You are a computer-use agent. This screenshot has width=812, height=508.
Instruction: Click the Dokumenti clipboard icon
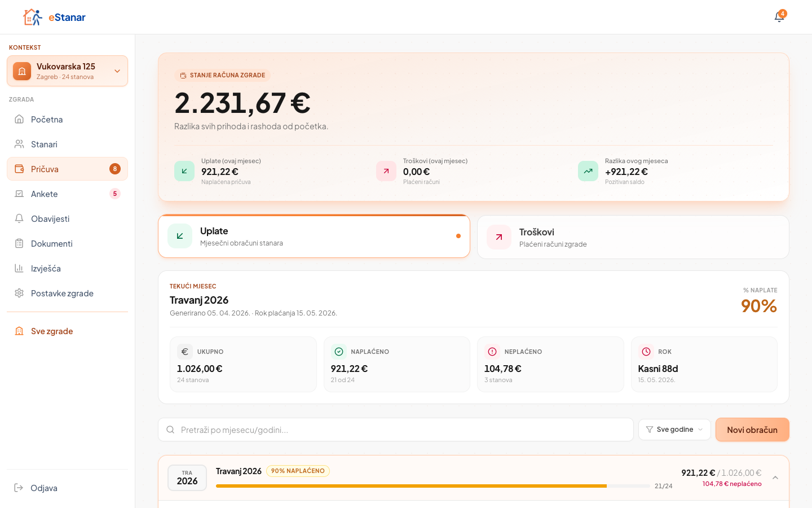click(x=19, y=243)
